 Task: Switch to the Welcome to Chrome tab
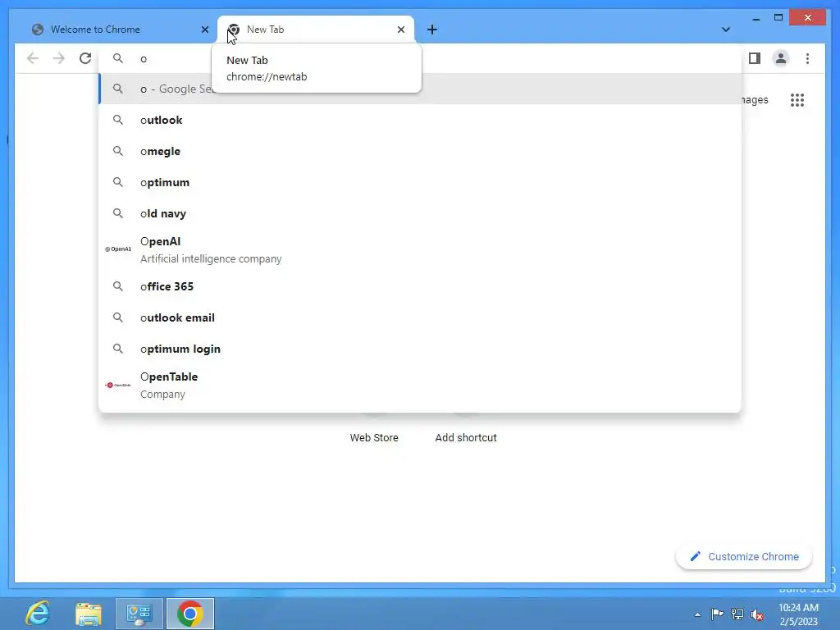pyautogui.click(x=119, y=30)
